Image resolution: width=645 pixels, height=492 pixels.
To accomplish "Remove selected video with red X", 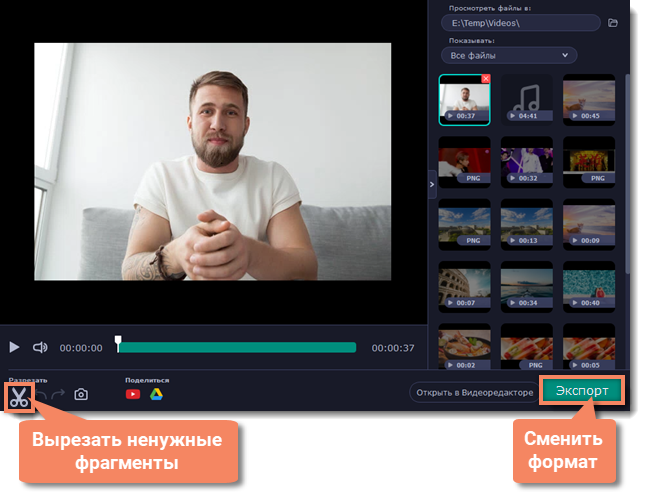I will point(486,78).
